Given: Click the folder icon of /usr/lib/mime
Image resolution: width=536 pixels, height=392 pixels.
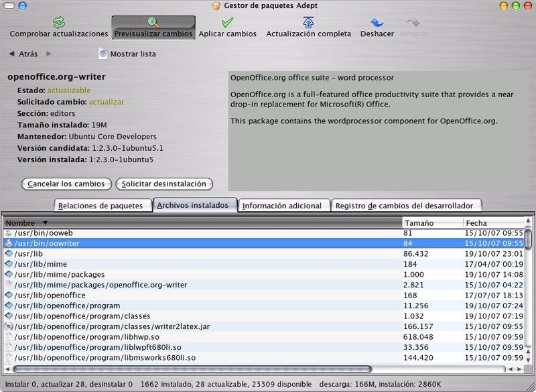Looking at the screenshot, I should (x=9, y=264).
